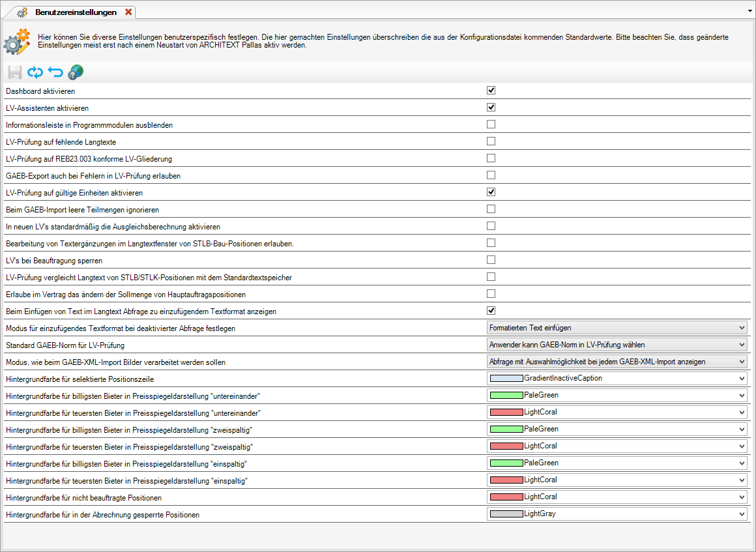This screenshot has height=552, width=756.
Task: Check 'LV-Prüfung auf fehlende Langtexte'
Action: (x=491, y=141)
